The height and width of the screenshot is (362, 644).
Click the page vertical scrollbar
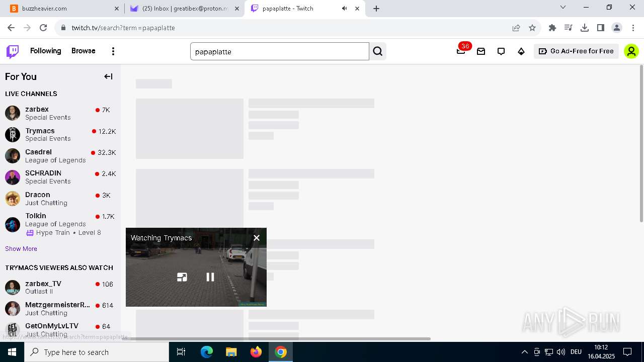tap(641, 143)
